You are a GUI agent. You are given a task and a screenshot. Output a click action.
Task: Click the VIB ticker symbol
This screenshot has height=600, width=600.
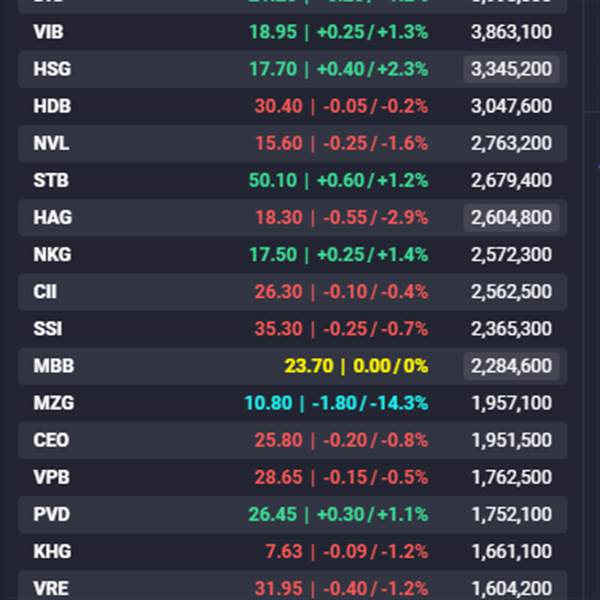click(x=48, y=32)
